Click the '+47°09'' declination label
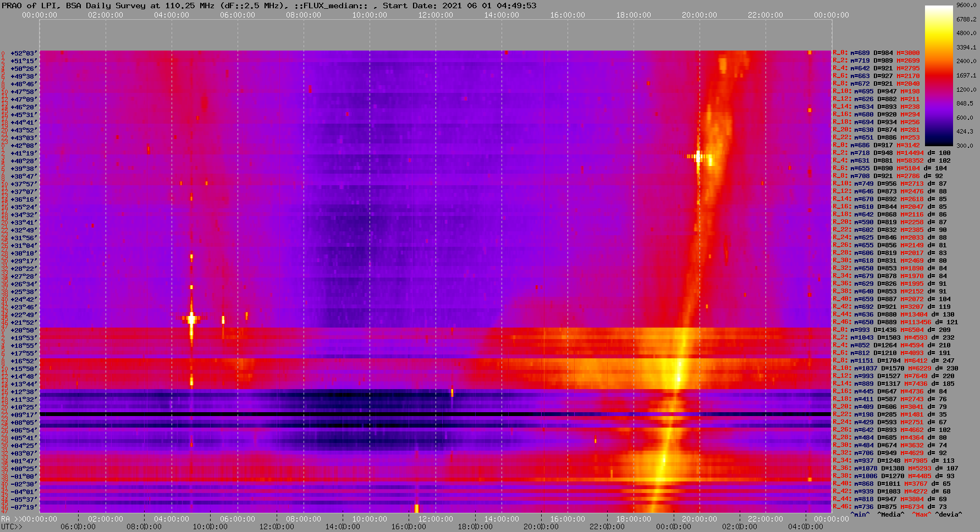Viewport: 980px width, 532px height. click(x=24, y=99)
